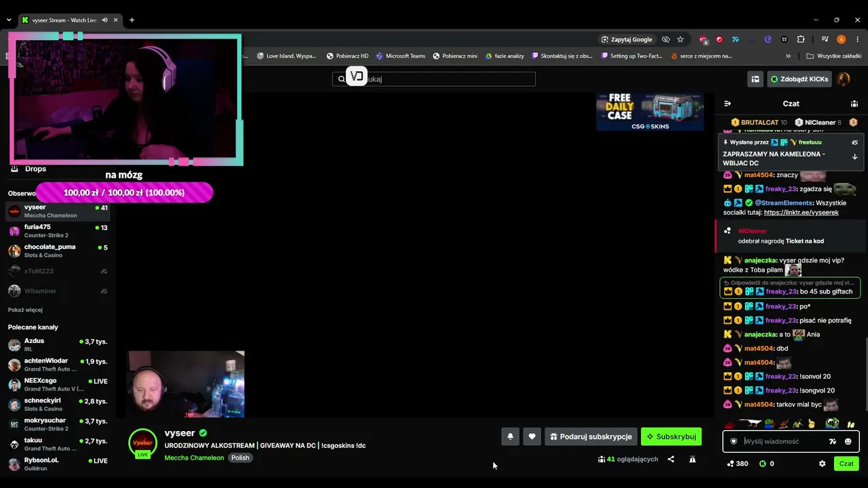Click Zapytaj Google in the address bar

627,39
